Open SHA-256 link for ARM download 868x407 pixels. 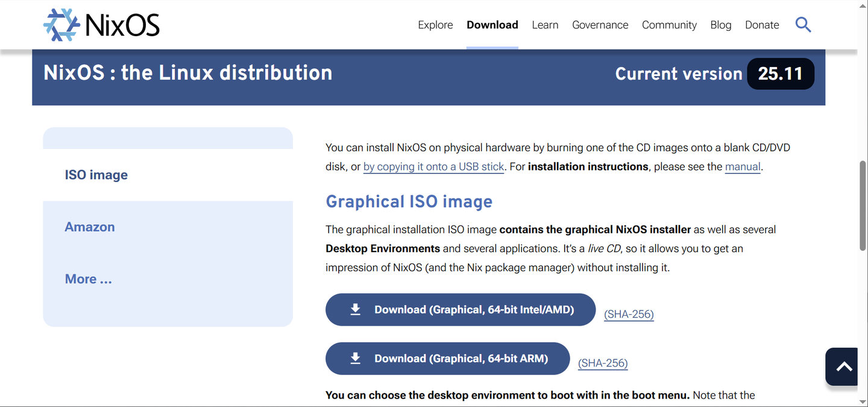click(603, 363)
